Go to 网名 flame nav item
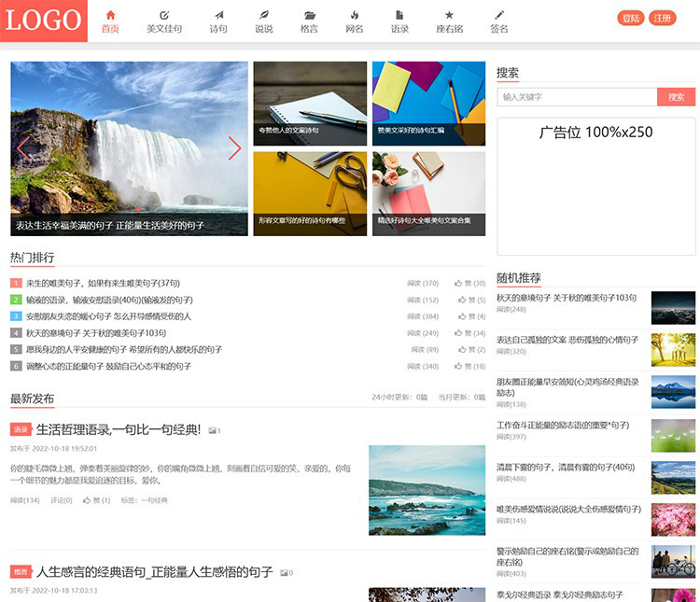700x602 pixels. 355,16
